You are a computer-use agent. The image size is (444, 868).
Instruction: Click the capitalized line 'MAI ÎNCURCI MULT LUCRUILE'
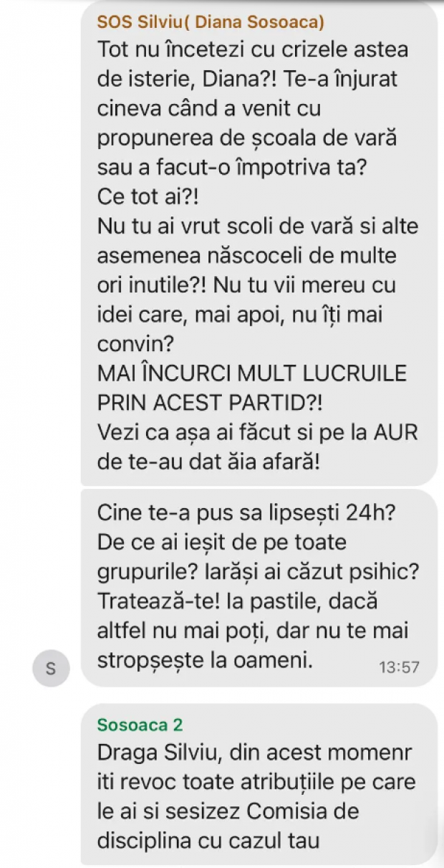point(251,373)
